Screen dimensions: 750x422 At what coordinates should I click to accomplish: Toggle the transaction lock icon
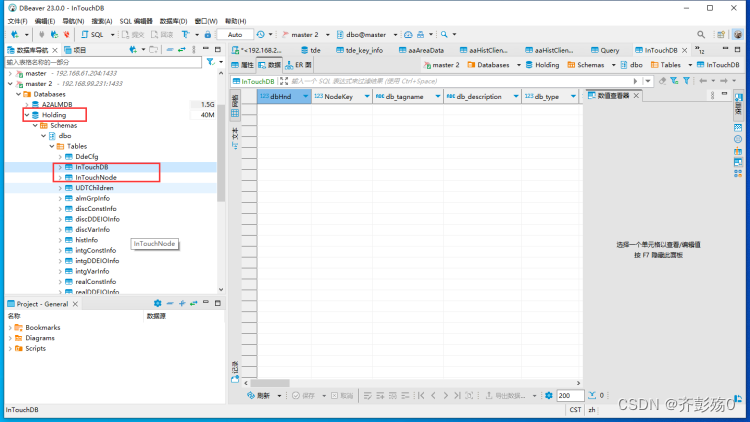pos(208,34)
